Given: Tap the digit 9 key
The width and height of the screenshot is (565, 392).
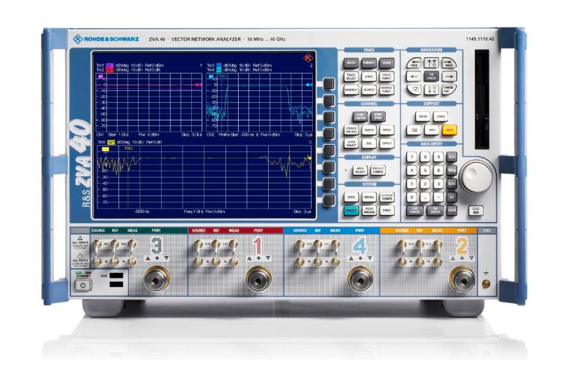Looking at the screenshot, I should 438,157.
